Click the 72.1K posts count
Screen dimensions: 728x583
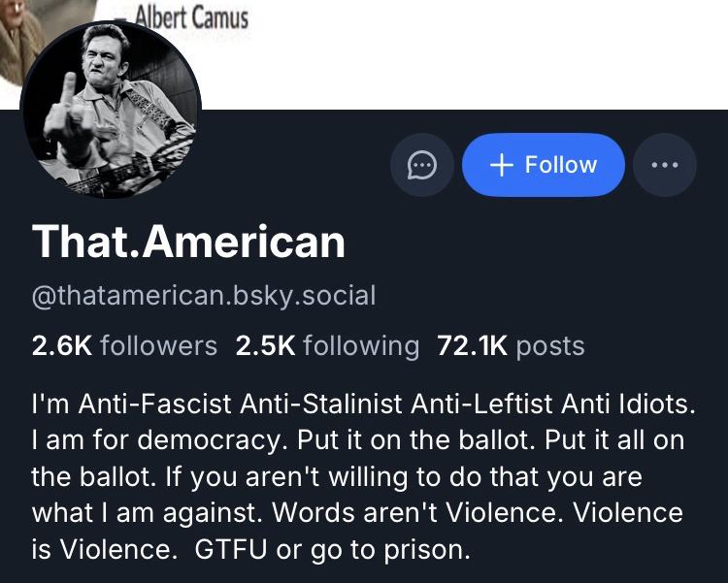pos(512,346)
